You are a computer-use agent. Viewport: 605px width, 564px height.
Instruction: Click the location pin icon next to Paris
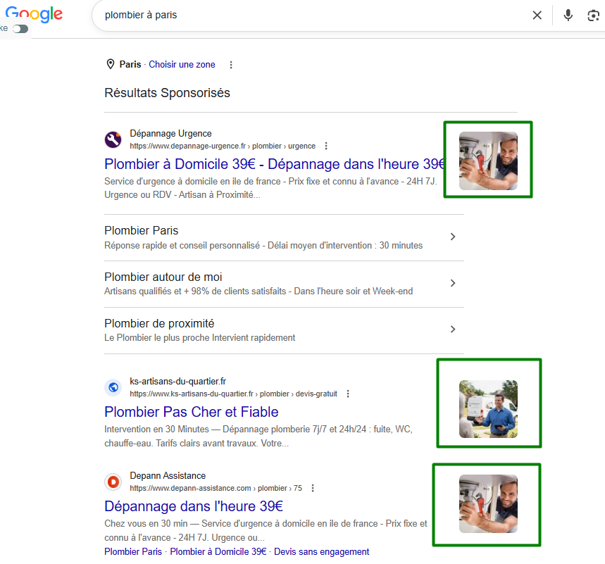(x=110, y=64)
